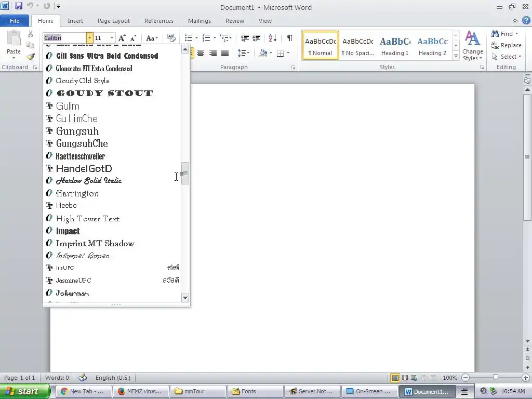This screenshot has height=399, width=532.
Task: Click the zoom in plus button
Action: point(526,378)
